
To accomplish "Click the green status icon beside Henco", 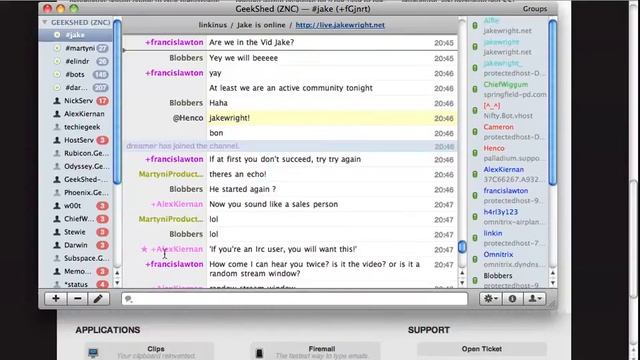I will 475,153.
